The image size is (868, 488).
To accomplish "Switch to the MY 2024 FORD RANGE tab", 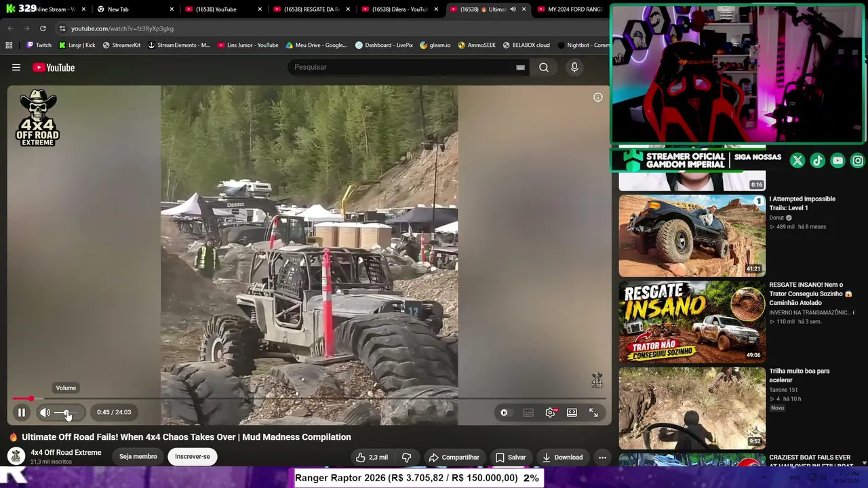I will point(573,9).
